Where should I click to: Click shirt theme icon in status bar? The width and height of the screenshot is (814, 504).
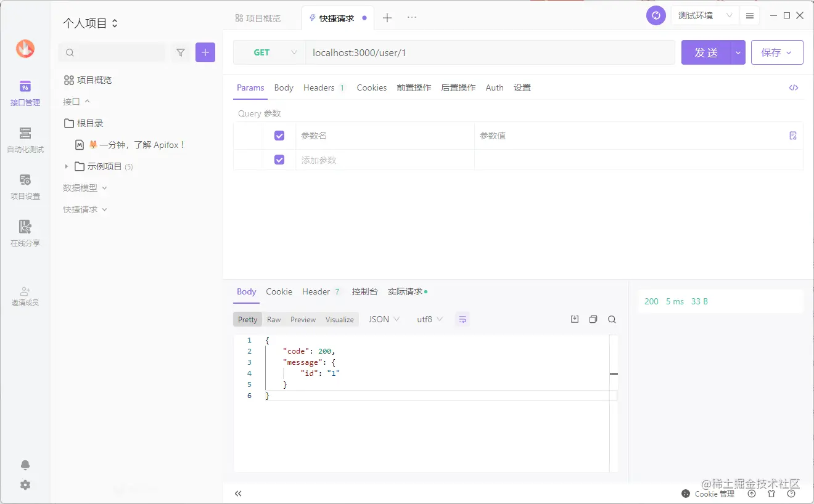[x=771, y=494]
